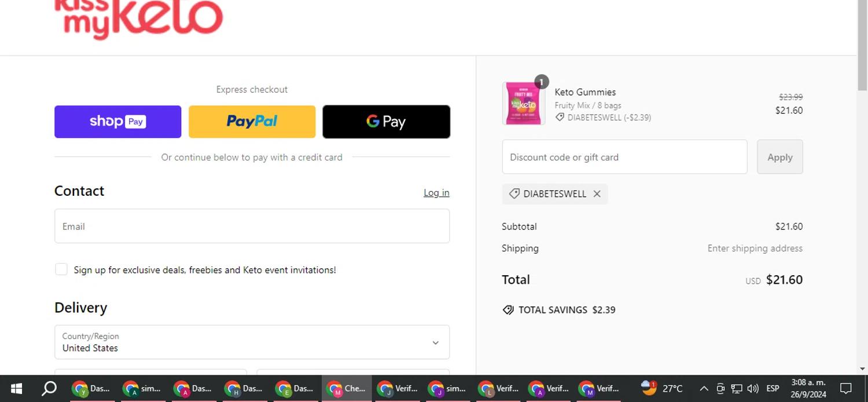Screen dimensions: 868x402
Task: Click the Keto Gummies product thumbnail
Action: pos(523,104)
